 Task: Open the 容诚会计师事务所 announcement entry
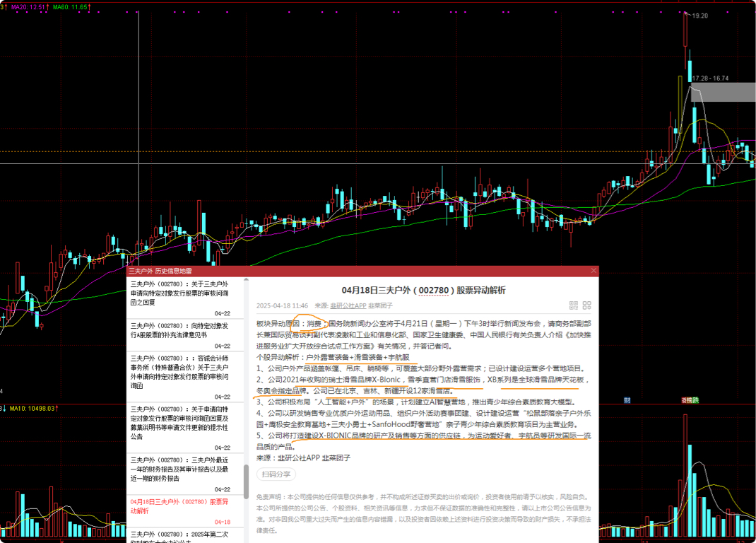click(x=184, y=376)
